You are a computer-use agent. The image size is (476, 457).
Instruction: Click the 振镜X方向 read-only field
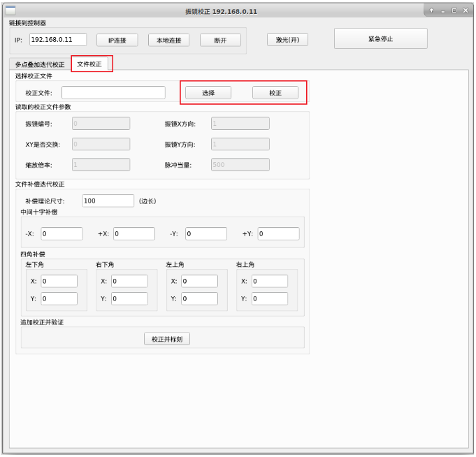tap(240, 124)
